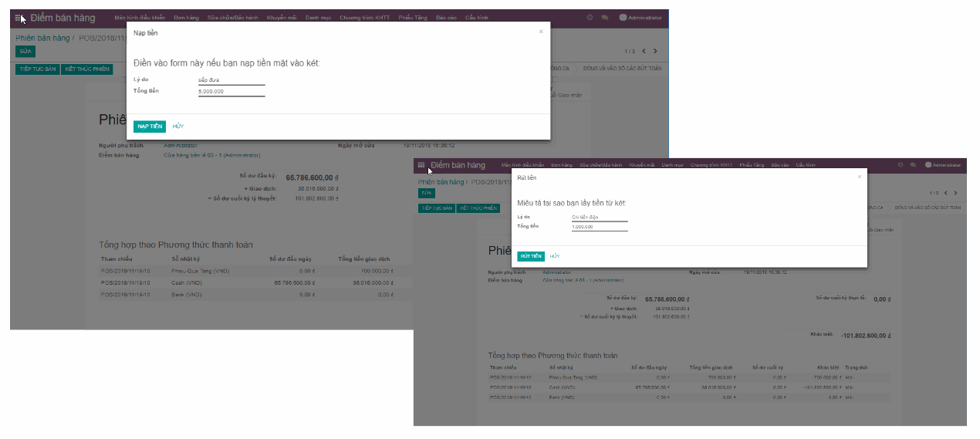The image size is (980, 439).
Task: Open activities clock icon in Rút tiền window
Action: [900, 165]
